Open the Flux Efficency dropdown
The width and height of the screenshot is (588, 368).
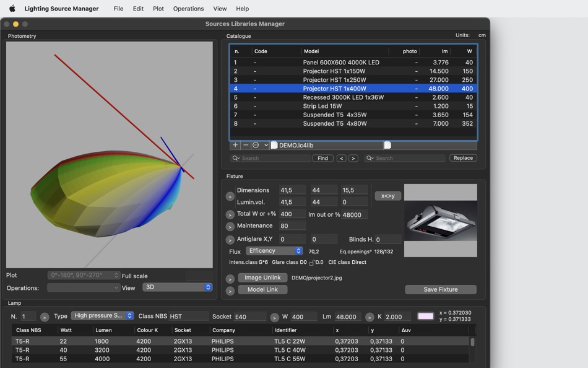(x=274, y=251)
